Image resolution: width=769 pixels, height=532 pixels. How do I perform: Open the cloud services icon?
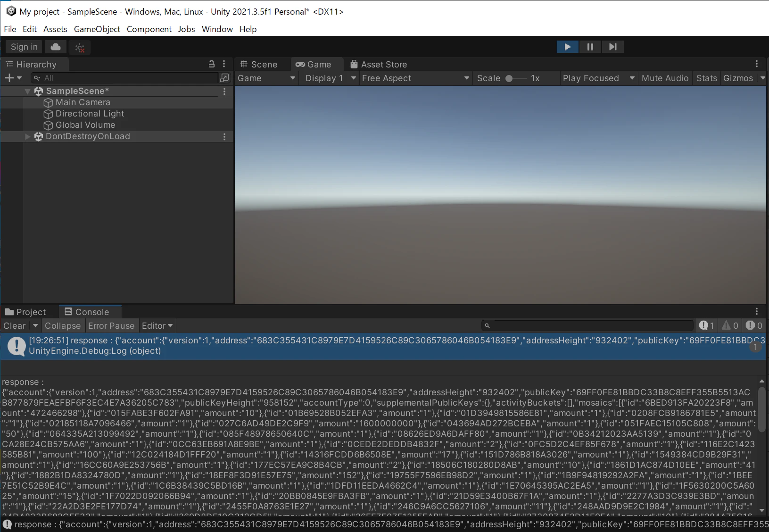click(x=56, y=47)
